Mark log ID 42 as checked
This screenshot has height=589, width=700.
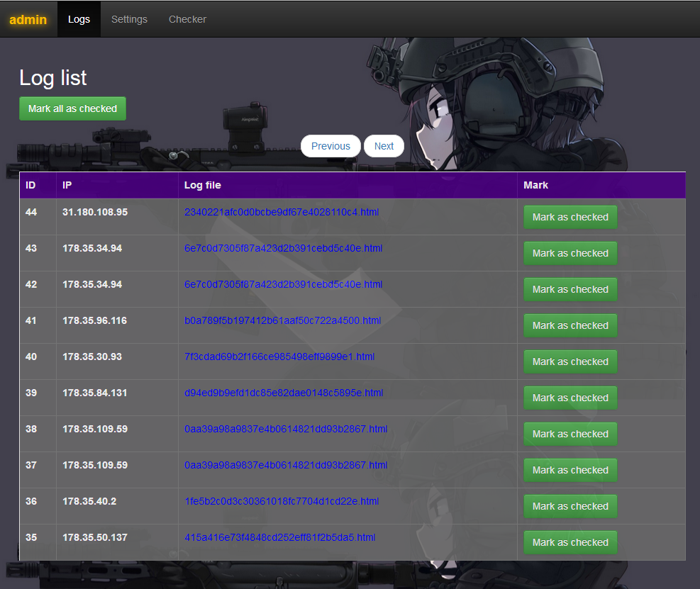[x=570, y=289]
